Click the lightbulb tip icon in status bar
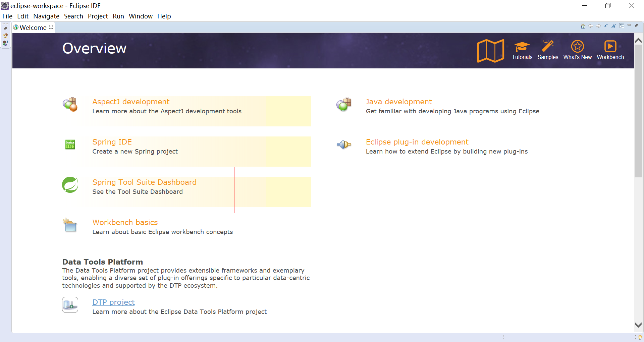Screen dimensions: 644x342 click(640, 338)
